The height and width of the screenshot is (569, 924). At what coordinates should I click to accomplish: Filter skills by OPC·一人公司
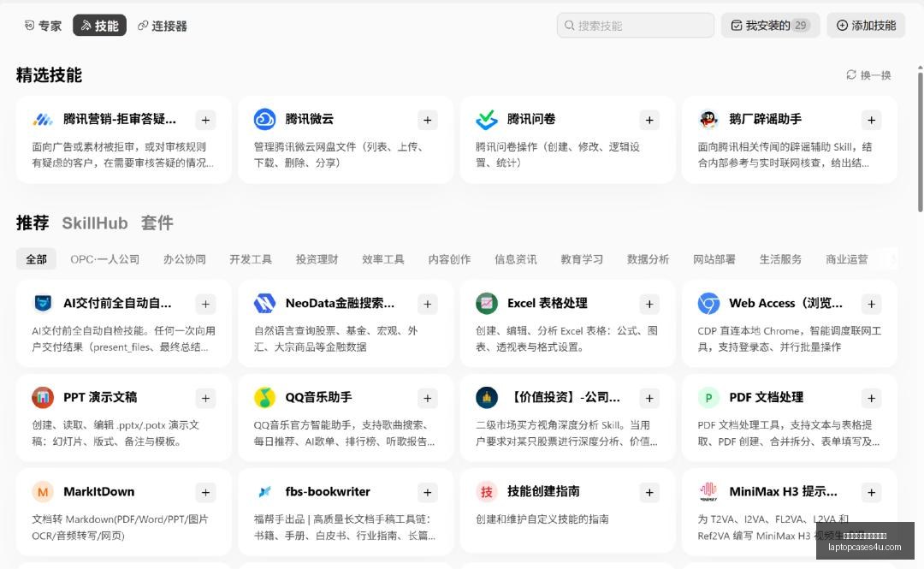(x=105, y=259)
